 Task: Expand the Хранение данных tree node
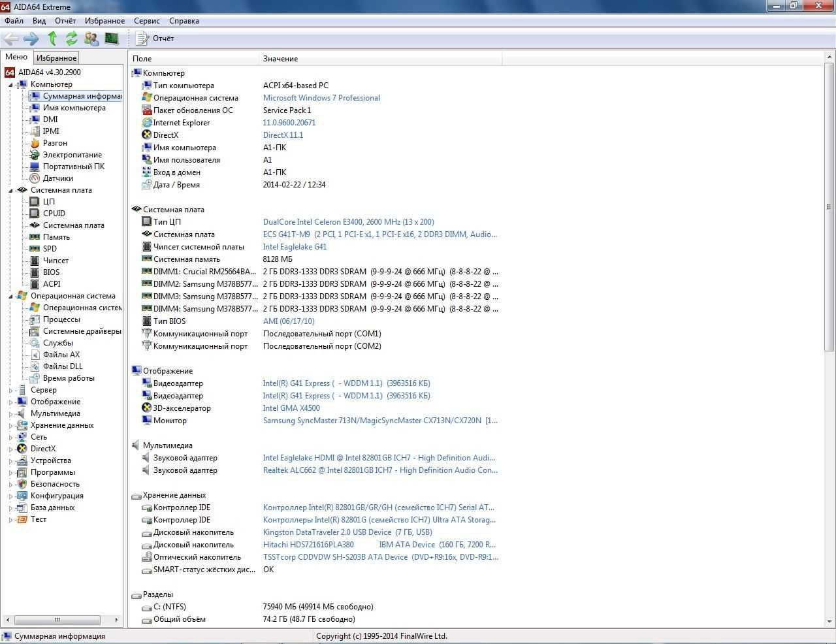click(10, 426)
